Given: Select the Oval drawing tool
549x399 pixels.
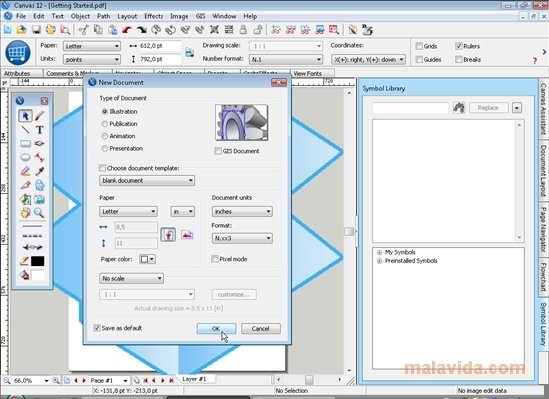Looking at the screenshot, I should click(x=25, y=157).
